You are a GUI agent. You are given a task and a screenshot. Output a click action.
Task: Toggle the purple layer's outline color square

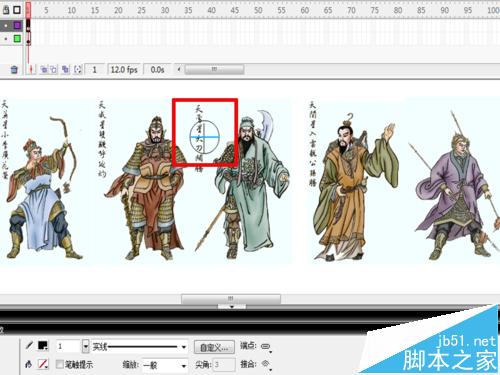pos(17,25)
